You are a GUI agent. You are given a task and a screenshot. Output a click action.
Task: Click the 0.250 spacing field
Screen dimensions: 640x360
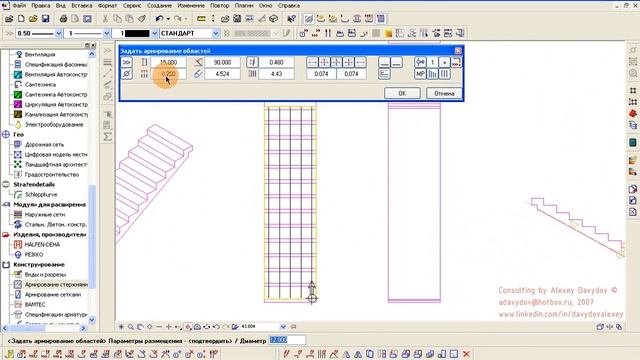click(168, 74)
